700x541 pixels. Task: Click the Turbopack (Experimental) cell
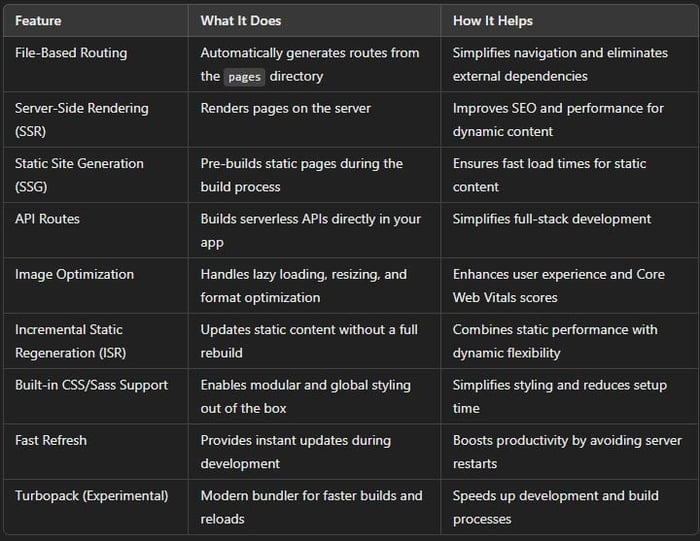click(x=96, y=507)
